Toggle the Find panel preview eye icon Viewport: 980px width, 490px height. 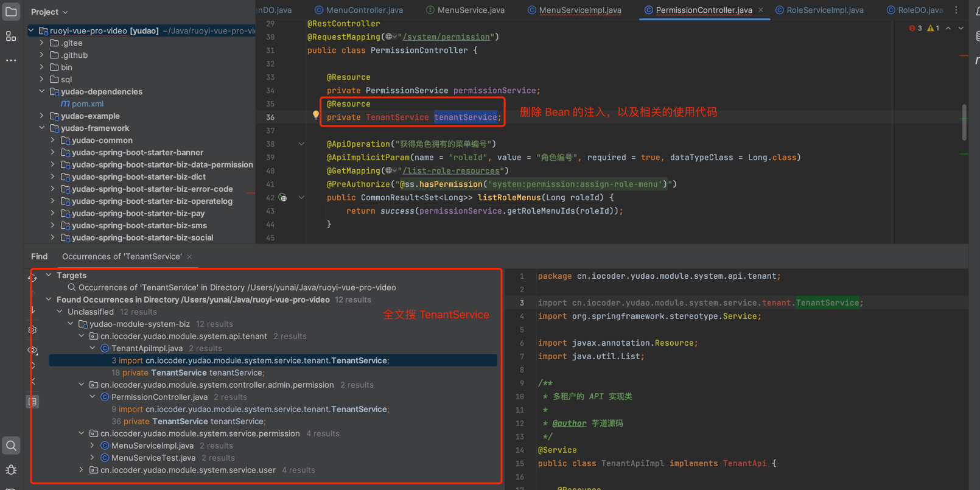[x=33, y=351]
